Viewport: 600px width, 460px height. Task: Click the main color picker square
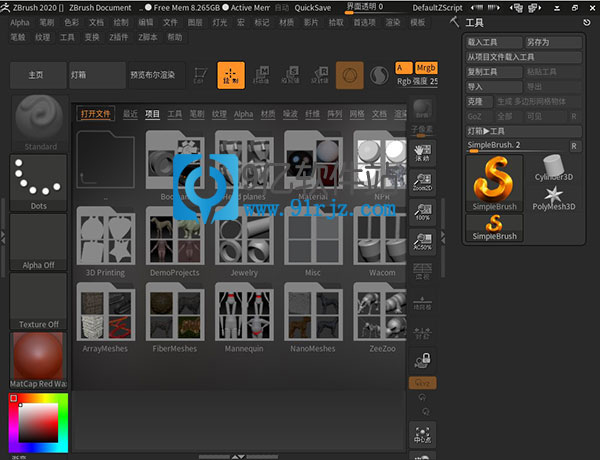(x=38, y=422)
